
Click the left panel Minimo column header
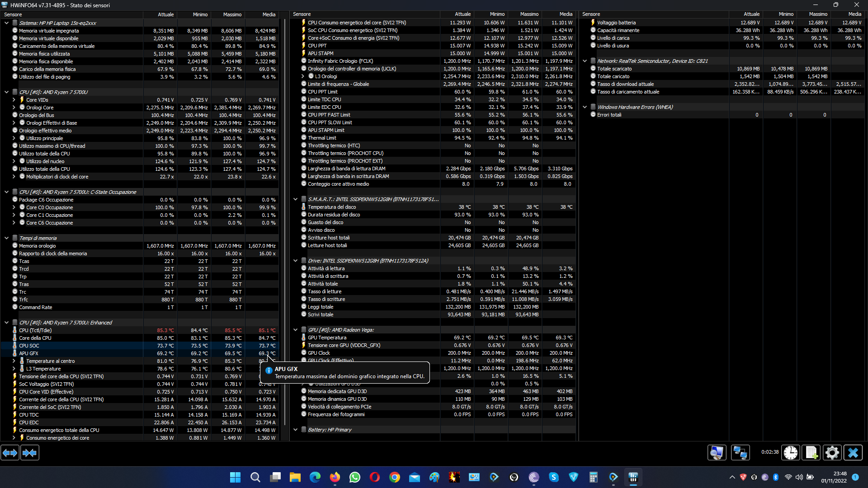point(194,14)
